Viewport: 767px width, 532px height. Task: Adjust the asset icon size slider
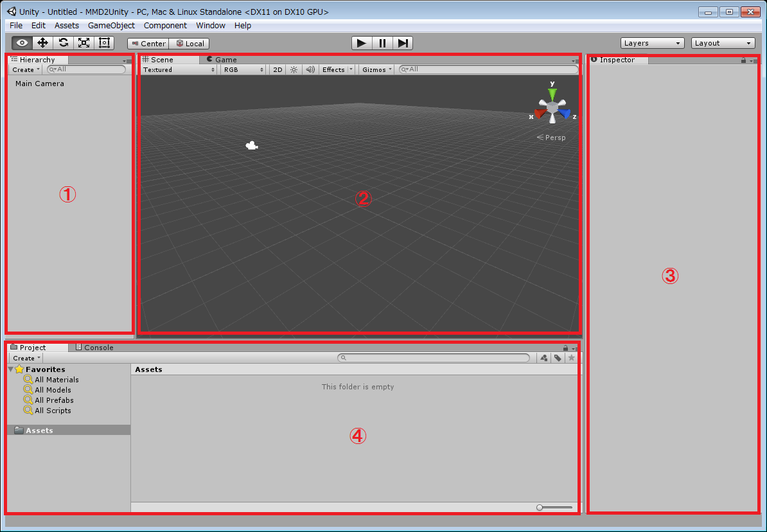(x=554, y=508)
